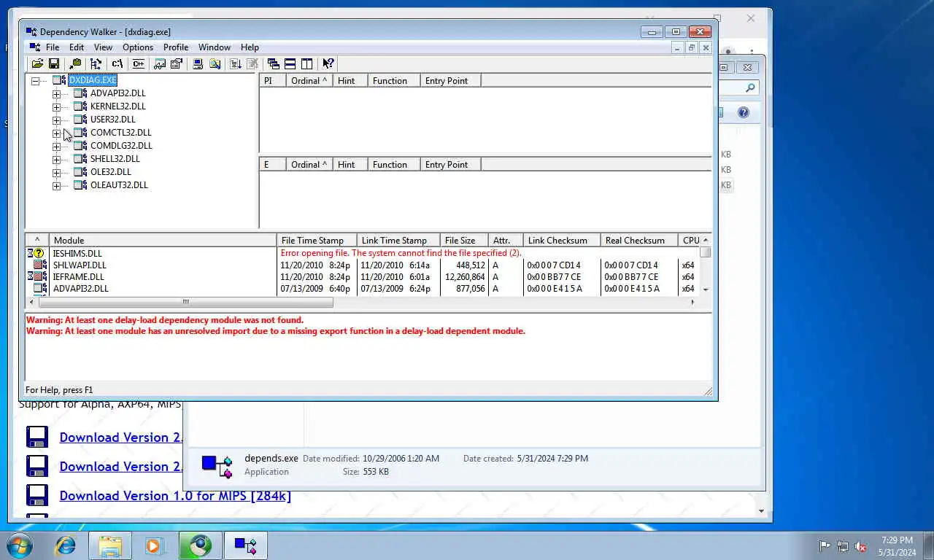Toggle Undecorate C++ Functions toolbar button
Image resolution: width=934 pixels, height=560 pixels.
tap(138, 64)
